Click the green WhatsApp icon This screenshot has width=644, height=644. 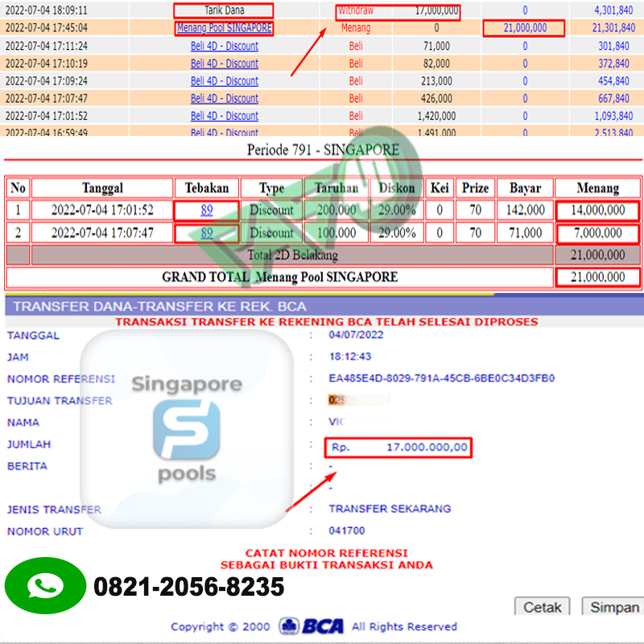45,586
